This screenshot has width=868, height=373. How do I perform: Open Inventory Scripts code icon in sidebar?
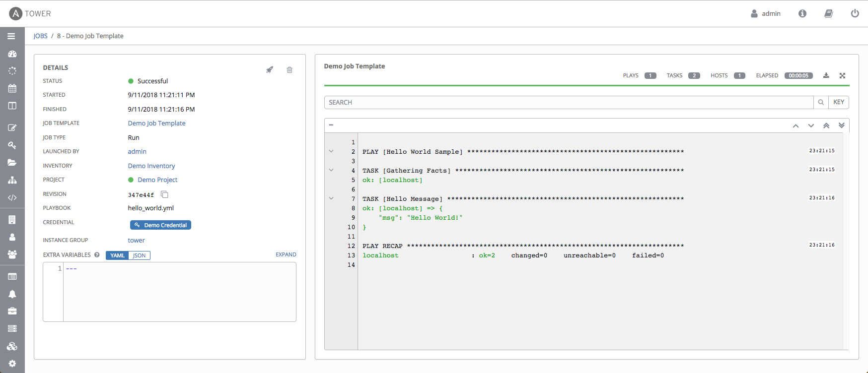pos(12,197)
